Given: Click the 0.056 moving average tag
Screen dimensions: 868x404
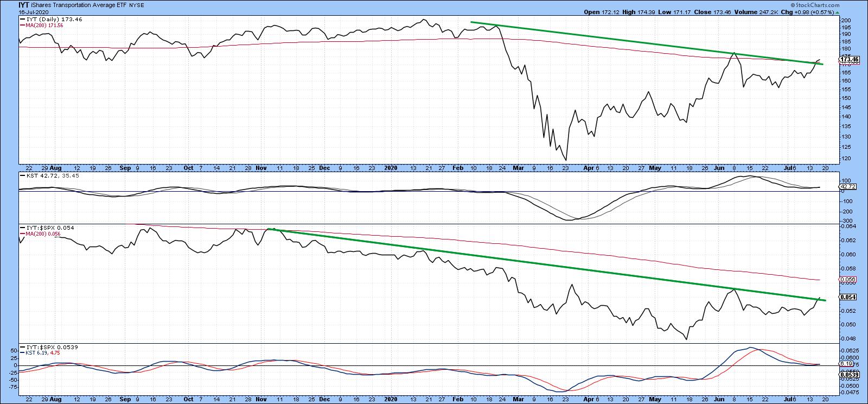Looking at the screenshot, I should pyautogui.click(x=848, y=280).
